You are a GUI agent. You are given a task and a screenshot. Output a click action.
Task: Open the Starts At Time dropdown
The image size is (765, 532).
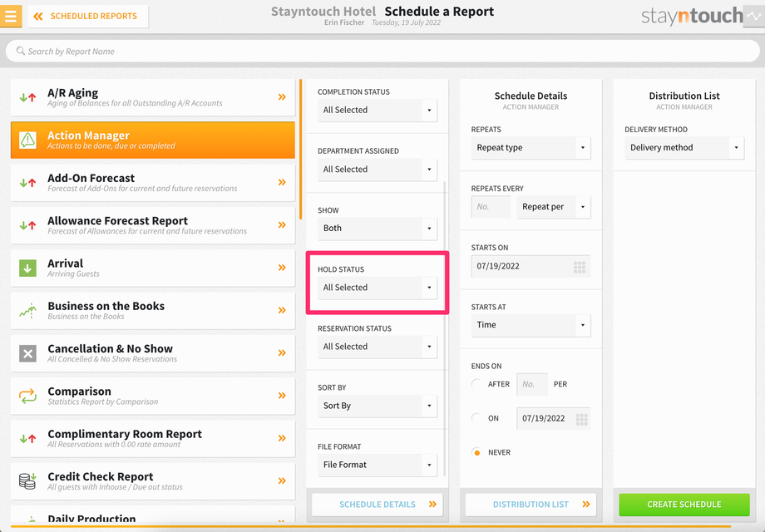[x=531, y=325]
